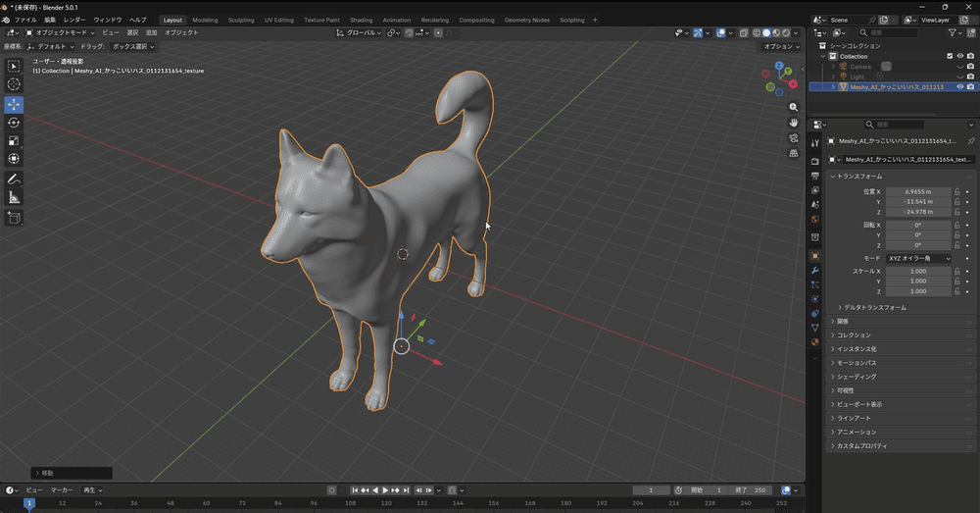The height and width of the screenshot is (513, 980).
Task: Choose the Scale tool
Action: click(14, 141)
